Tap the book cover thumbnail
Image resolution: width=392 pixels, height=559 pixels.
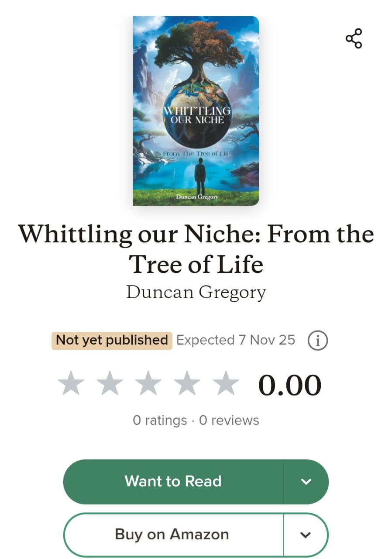(x=196, y=110)
